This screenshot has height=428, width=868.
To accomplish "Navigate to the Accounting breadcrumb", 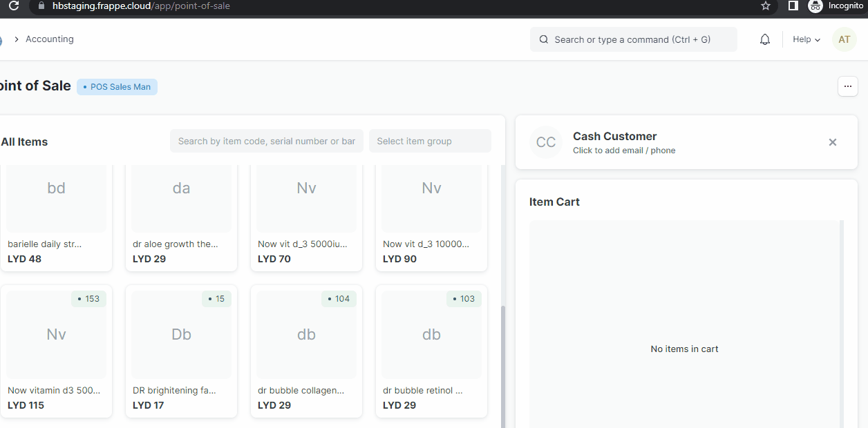I will (49, 39).
